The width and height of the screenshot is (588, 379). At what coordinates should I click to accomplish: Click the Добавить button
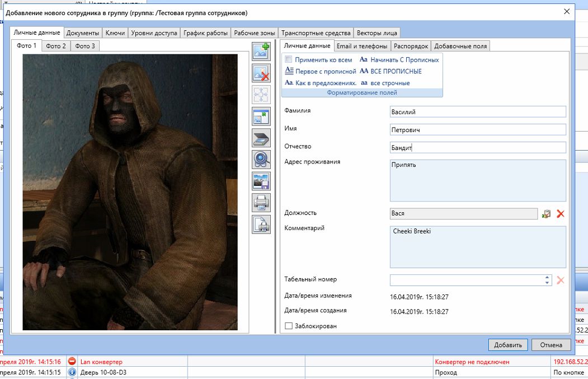tap(508, 345)
